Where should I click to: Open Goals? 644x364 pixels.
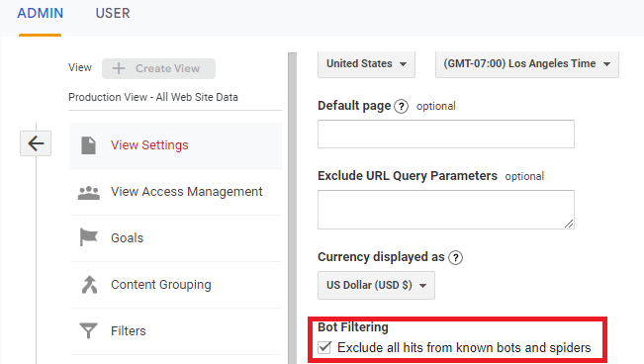click(x=176, y=238)
